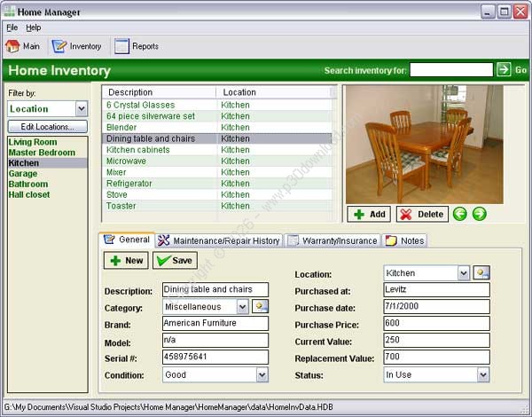Click the edit icon next to Category

pos(261,307)
